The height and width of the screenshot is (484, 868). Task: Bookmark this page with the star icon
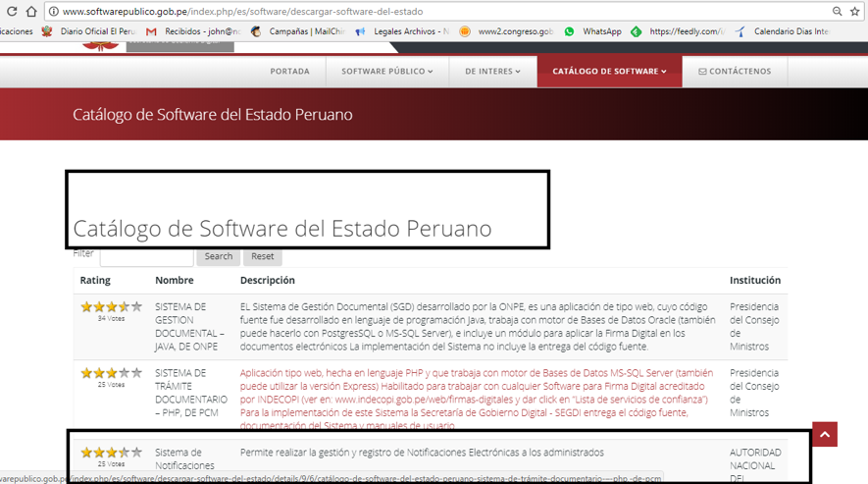tap(855, 12)
